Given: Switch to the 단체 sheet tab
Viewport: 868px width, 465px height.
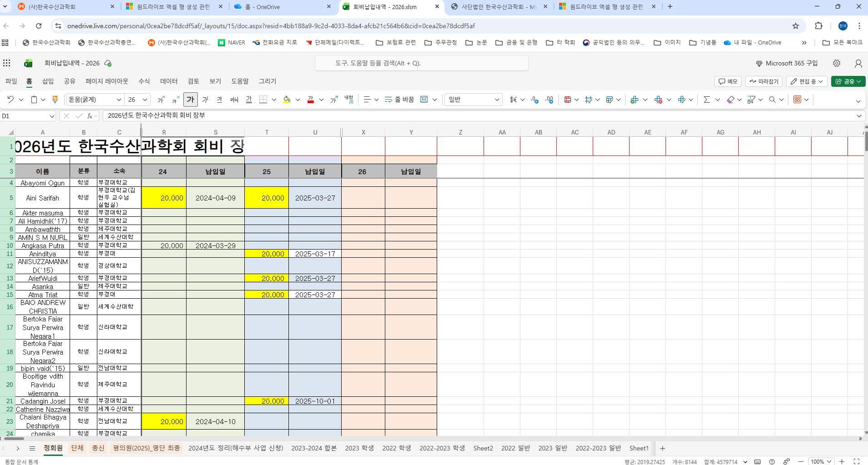Looking at the screenshot, I should [x=77, y=448].
